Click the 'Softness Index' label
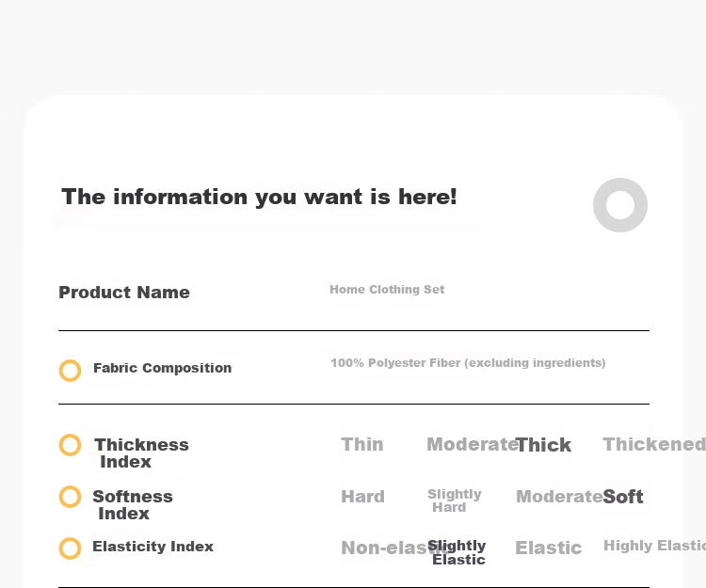706x588 pixels. pyautogui.click(x=133, y=505)
